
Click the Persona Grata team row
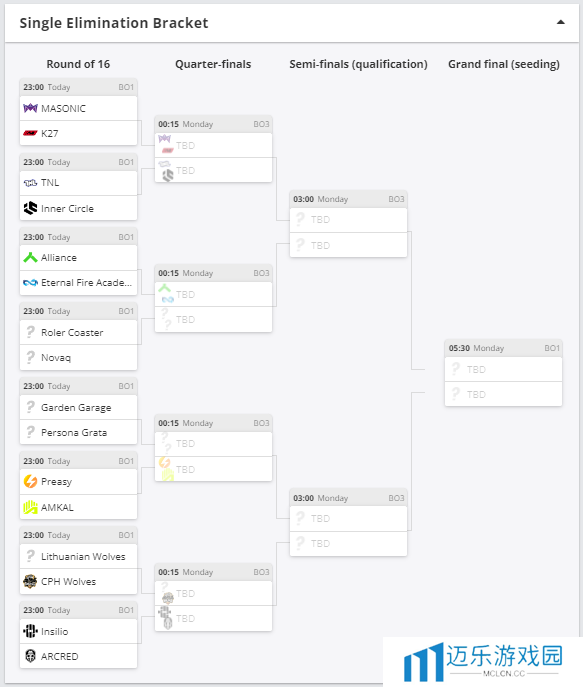78,432
